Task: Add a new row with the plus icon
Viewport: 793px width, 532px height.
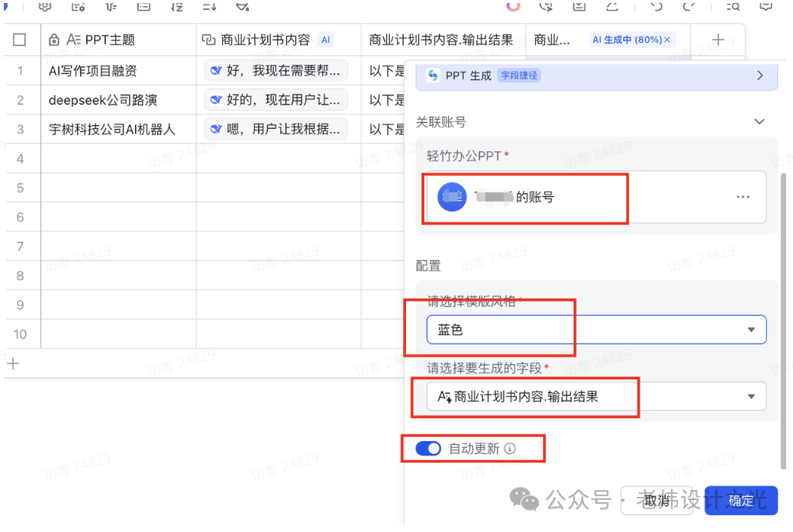Action: click(x=13, y=363)
